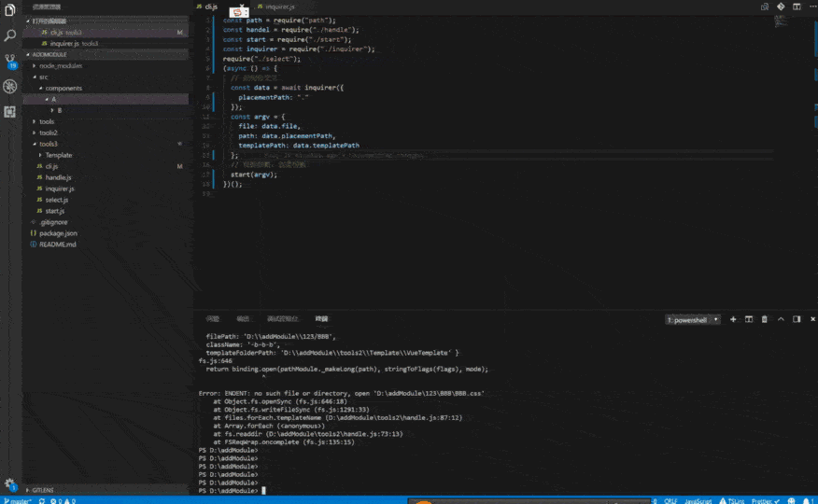Viewport: 818px width, 504px height.
Task: Expand the GITLENS section
Action: click(106, 490)
